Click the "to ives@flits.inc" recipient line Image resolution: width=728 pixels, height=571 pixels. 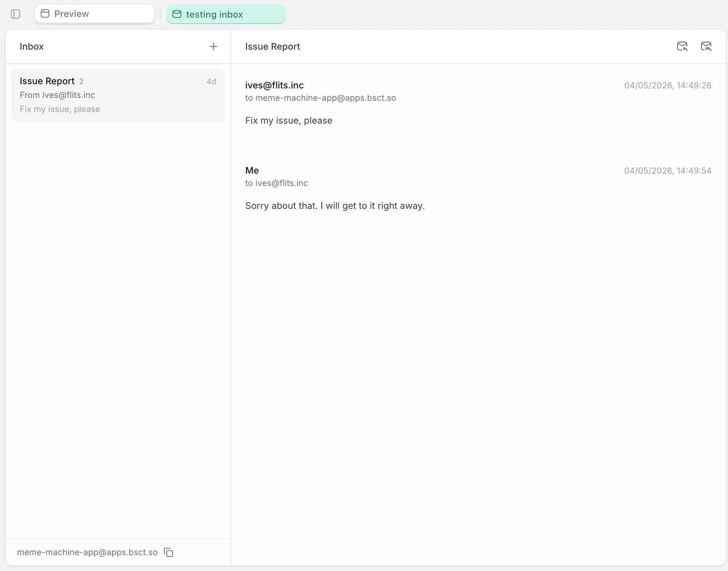pyautogui.click(x=277, y=183)
